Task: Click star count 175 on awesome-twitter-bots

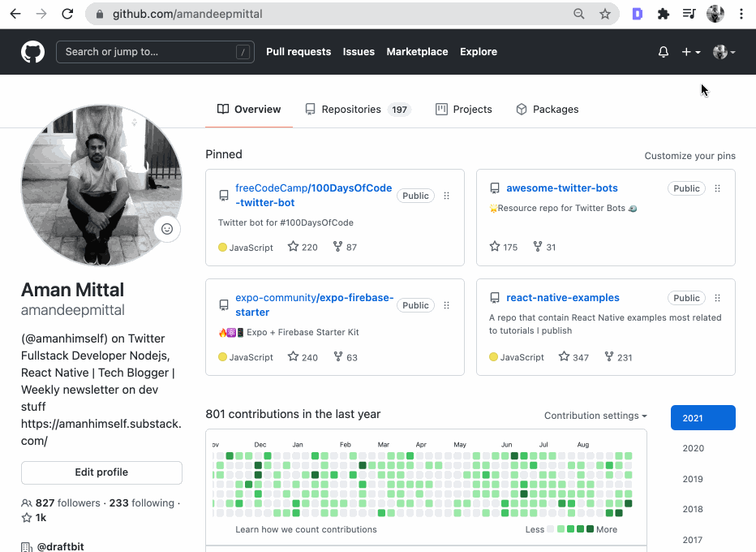Action: [504, 247]
